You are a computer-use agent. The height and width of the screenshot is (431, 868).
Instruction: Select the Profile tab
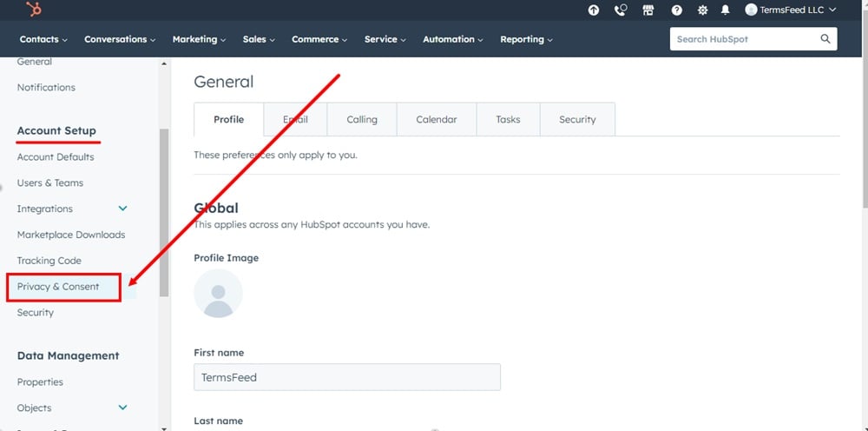pyautogui.click(x=228, y=119)
